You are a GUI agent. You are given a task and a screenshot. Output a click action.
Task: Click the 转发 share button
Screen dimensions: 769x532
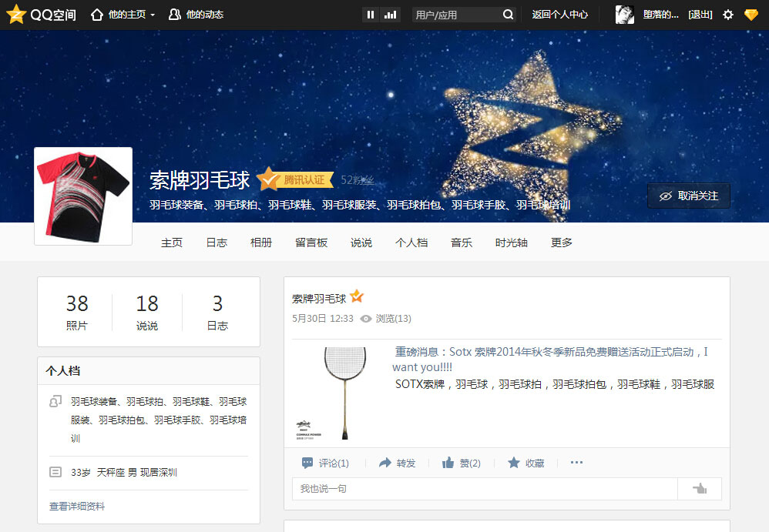pyautogui.click(x=398, y=463)
